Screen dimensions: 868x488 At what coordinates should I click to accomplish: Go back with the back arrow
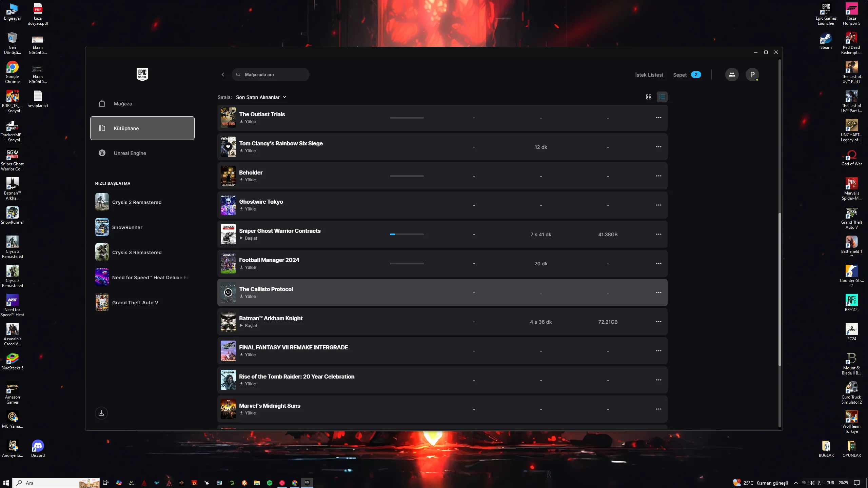pyautogui.click(x=223, y=75)
